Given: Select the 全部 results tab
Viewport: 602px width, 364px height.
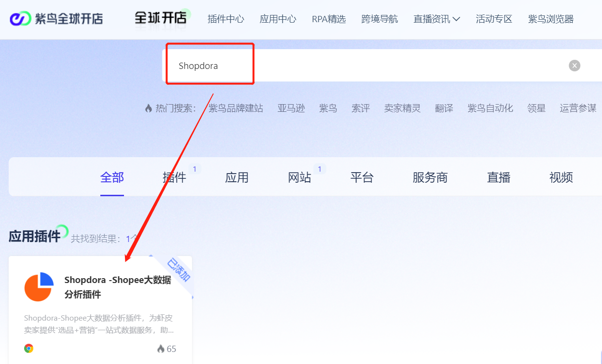Looking at the screenshot, I should point(112,177).
